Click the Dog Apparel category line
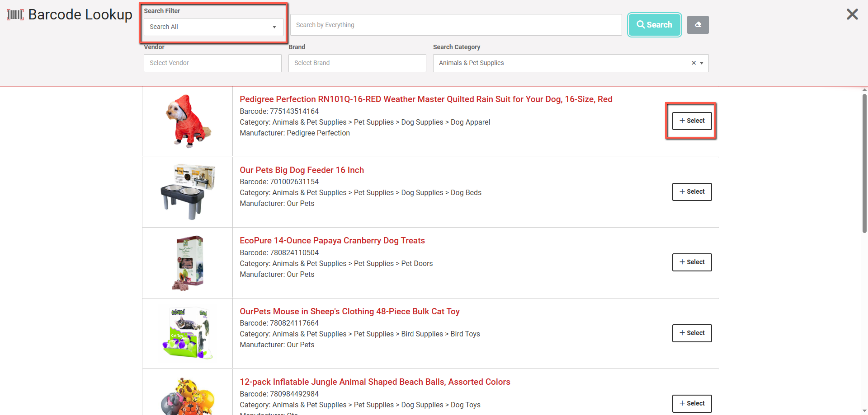The image size is (868, 415). coord(365,122)
